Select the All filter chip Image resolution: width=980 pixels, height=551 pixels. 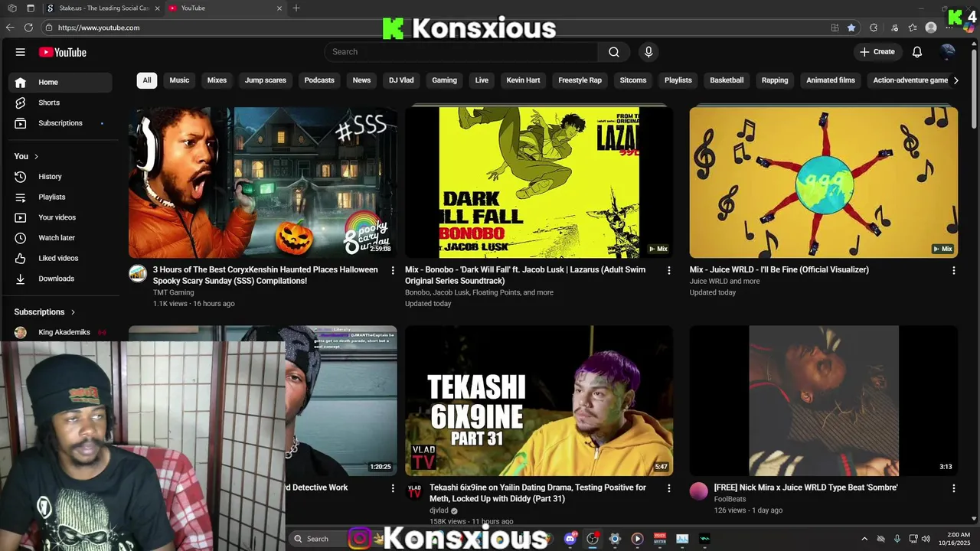pyautogui.click(x=147, y=80)
